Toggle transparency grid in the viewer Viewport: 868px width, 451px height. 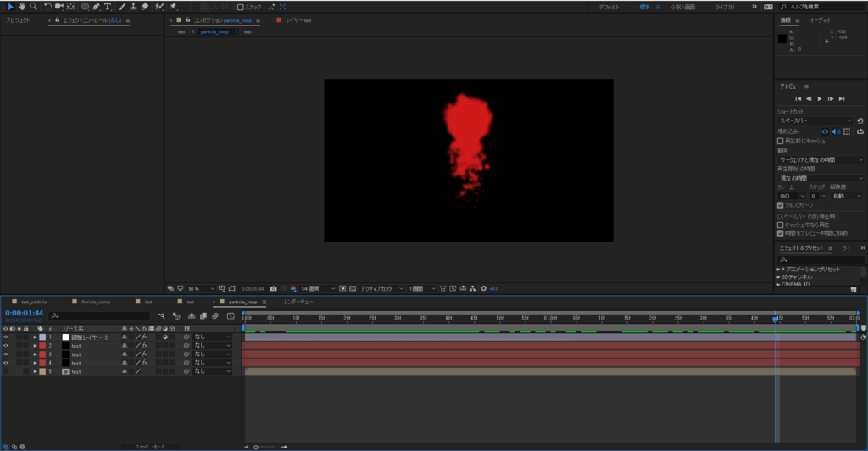pyautogui.click(x=353, y=288)
